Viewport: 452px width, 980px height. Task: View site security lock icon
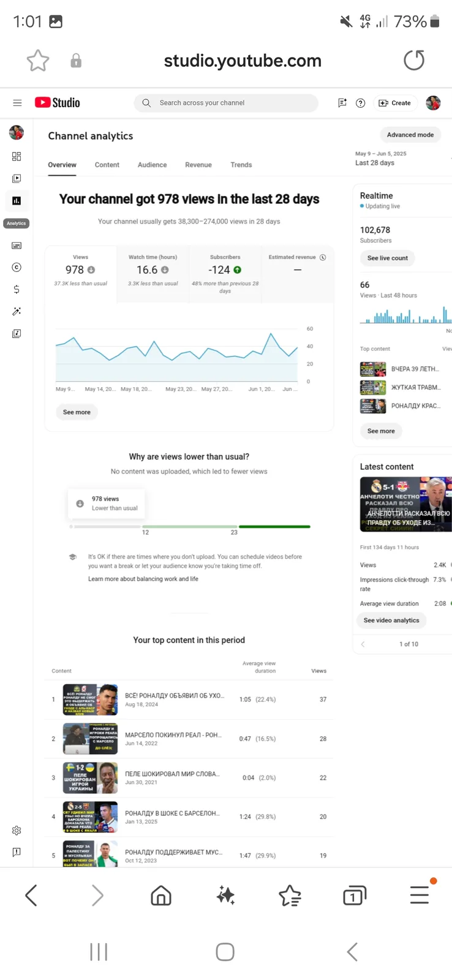(x=76, y=61)
